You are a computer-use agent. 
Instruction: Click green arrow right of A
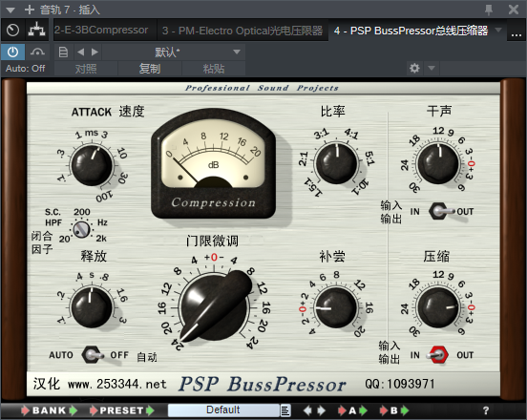coord(364,410)
